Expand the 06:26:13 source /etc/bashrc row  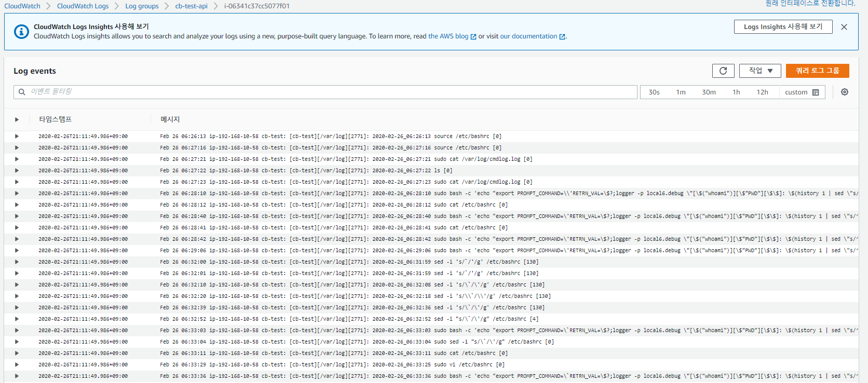coord(17,136)
